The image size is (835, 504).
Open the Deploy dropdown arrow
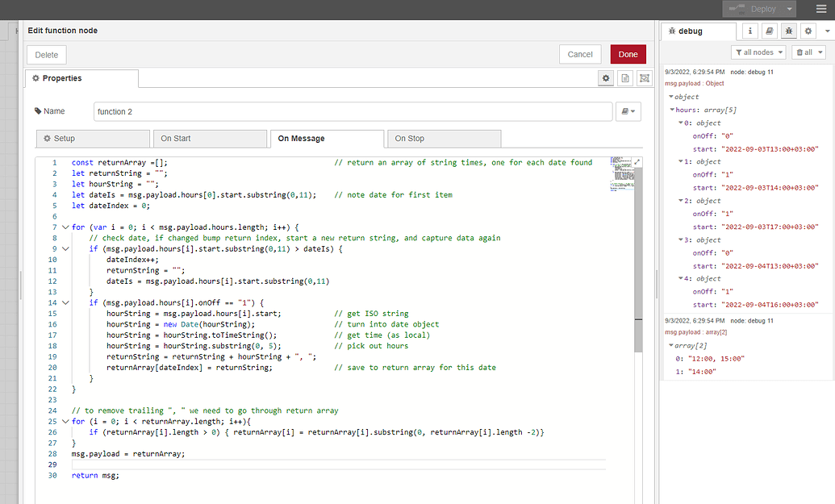pos(789,9)
